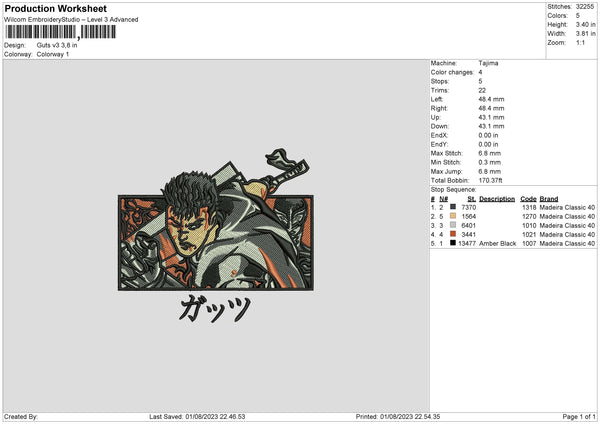Click the Zoom value 1:1
The image size is (600, 424).
(x=580, y=42)
